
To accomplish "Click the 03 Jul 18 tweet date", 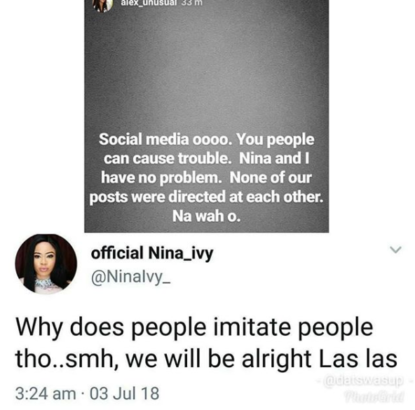I will click(125, 393).
